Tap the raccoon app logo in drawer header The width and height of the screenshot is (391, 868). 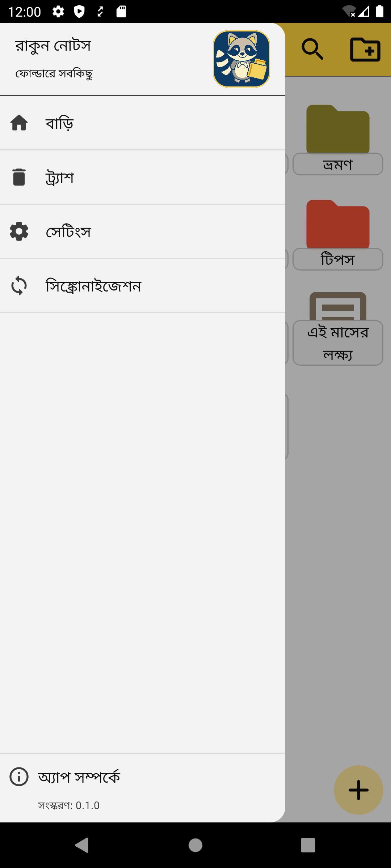coord(241,59)
